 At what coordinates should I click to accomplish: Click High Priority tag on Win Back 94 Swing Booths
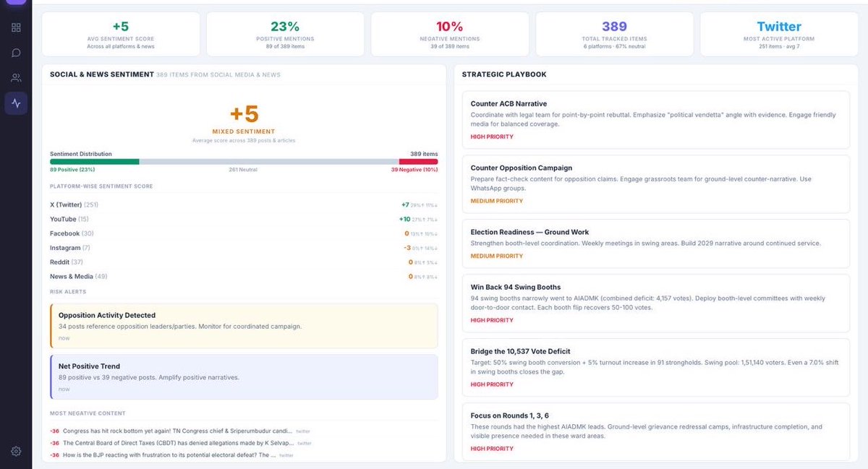click(492, 320)
